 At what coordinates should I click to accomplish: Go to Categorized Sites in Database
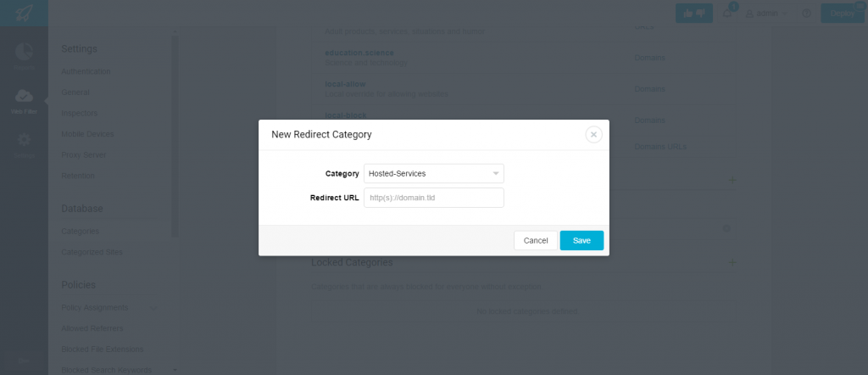click(92, 252)
